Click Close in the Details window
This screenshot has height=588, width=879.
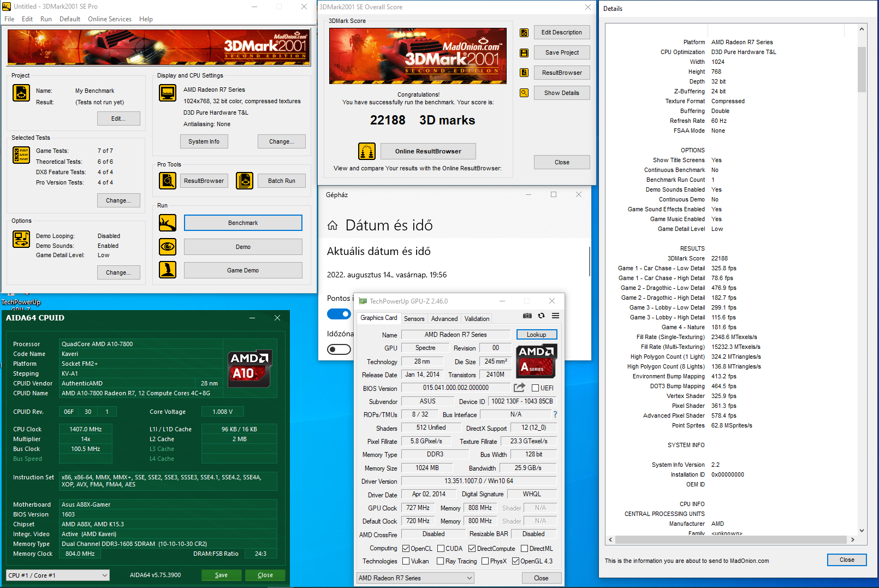[847, 560]
